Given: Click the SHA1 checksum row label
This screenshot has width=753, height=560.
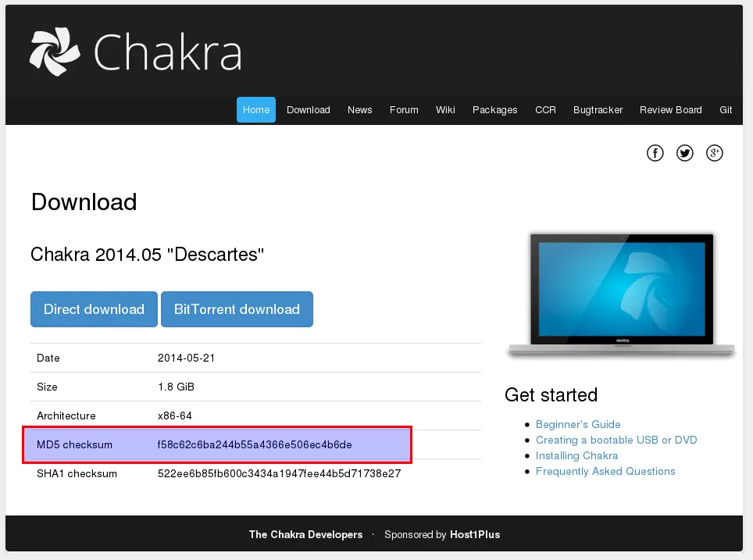Looking at the screenshot, I should pyautogui.click(x=77, y=473).
